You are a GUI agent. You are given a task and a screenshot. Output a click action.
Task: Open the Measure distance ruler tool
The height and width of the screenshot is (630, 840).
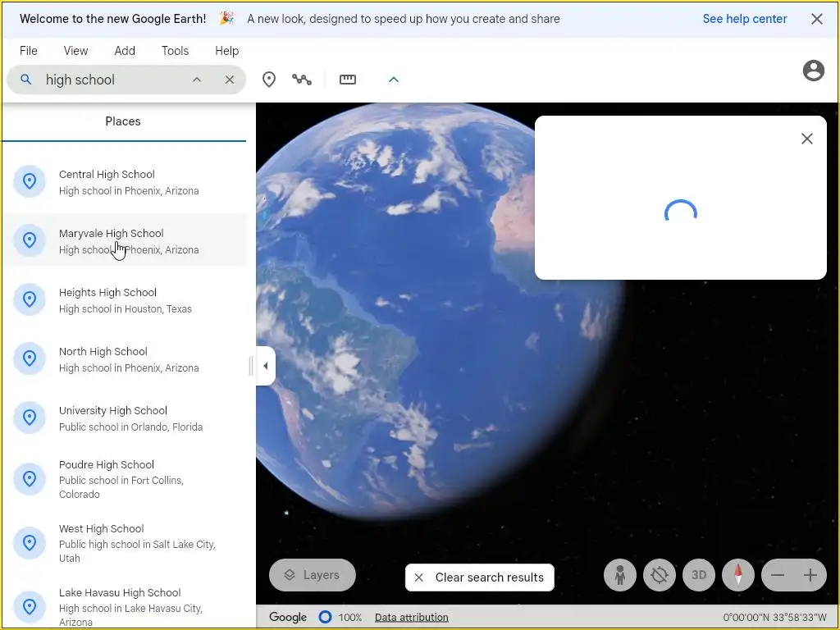tap(348, 80)
